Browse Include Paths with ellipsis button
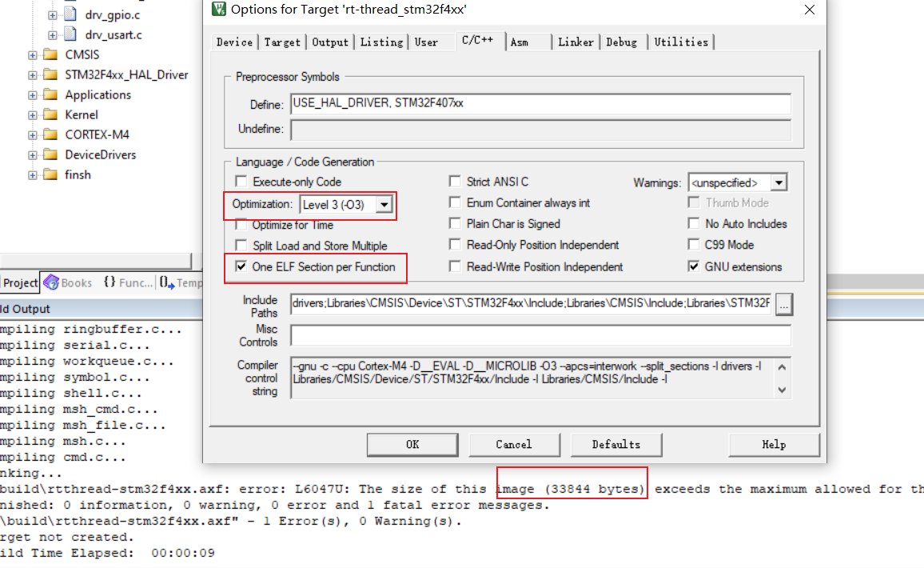 [784, 304]
